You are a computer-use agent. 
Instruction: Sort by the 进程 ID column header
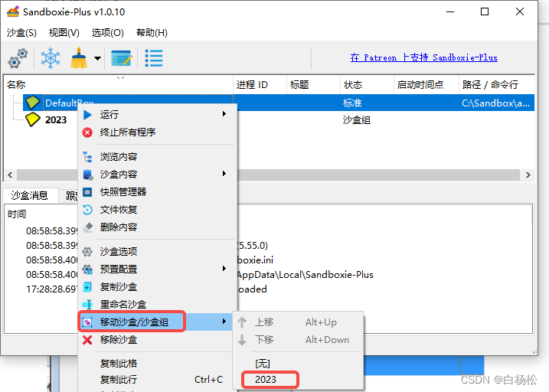[x=260, y=85]
